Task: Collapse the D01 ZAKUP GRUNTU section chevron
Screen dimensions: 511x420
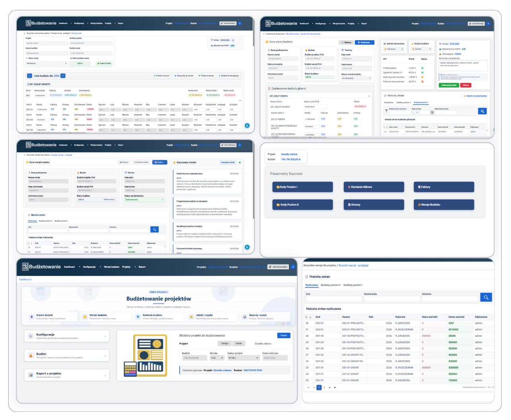Action: coord(369,96)
